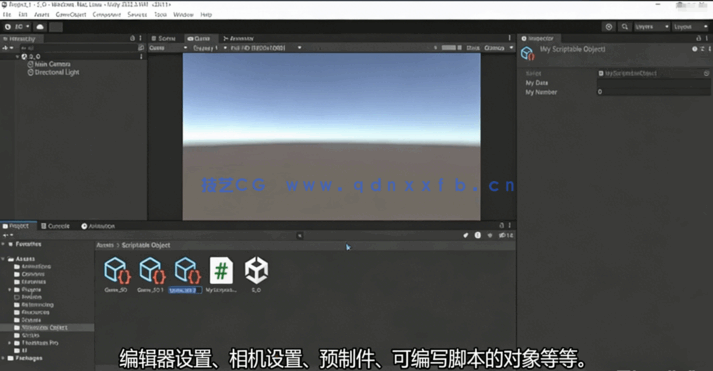Open the Hierarchy create (+) dropdown

click(x=7, y=48)
